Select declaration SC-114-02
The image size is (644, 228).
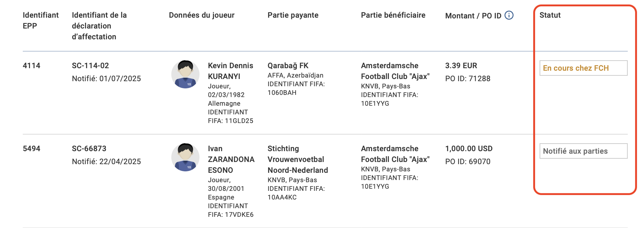[90, 66]
